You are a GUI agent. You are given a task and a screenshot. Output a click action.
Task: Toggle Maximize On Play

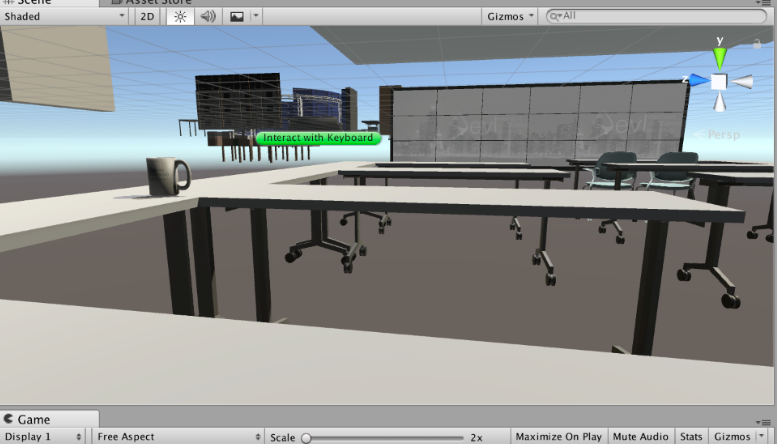pyautogui.click(x=558, y=437)
